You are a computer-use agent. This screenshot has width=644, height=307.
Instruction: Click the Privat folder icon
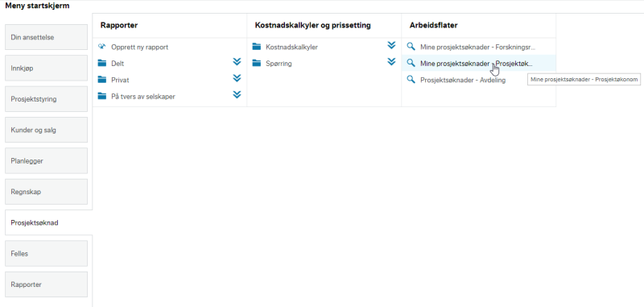click(x=102, y=80)
